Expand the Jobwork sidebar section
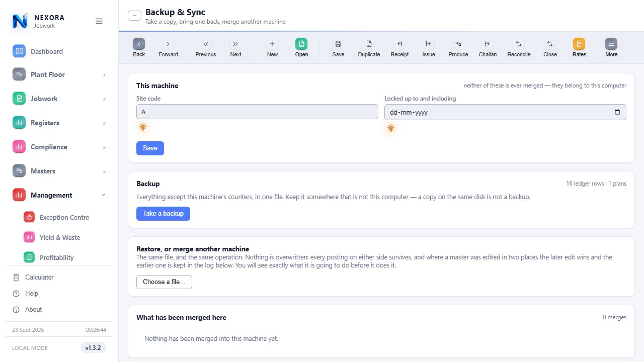This screenshot has width=644, height=362. pos(59,99)
